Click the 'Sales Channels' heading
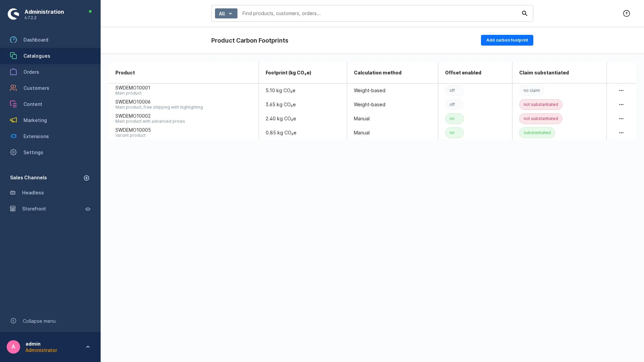The image size is (644, 362). [29, 178]
